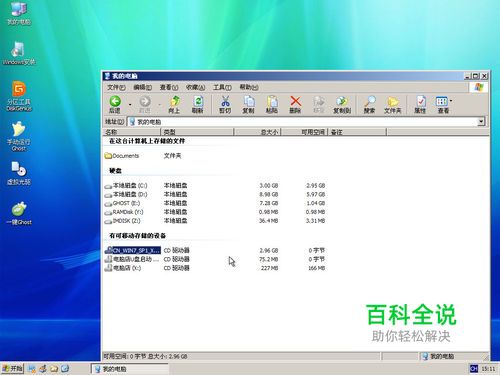The height and width of the screenshot is (375, 500).
Task: Select the IMDISK (Z:) drive icon
Action: tap(108, 221)
